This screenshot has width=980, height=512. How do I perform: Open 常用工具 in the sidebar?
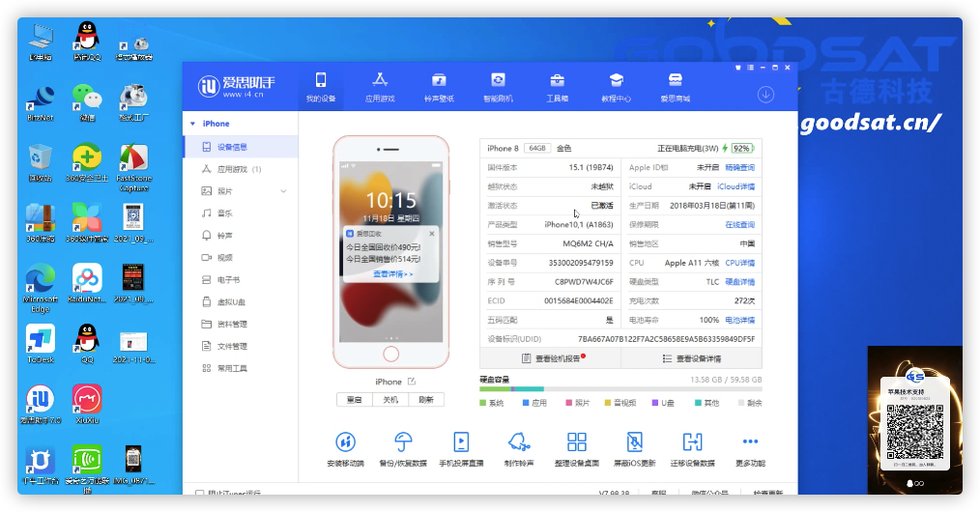point(241,368)
